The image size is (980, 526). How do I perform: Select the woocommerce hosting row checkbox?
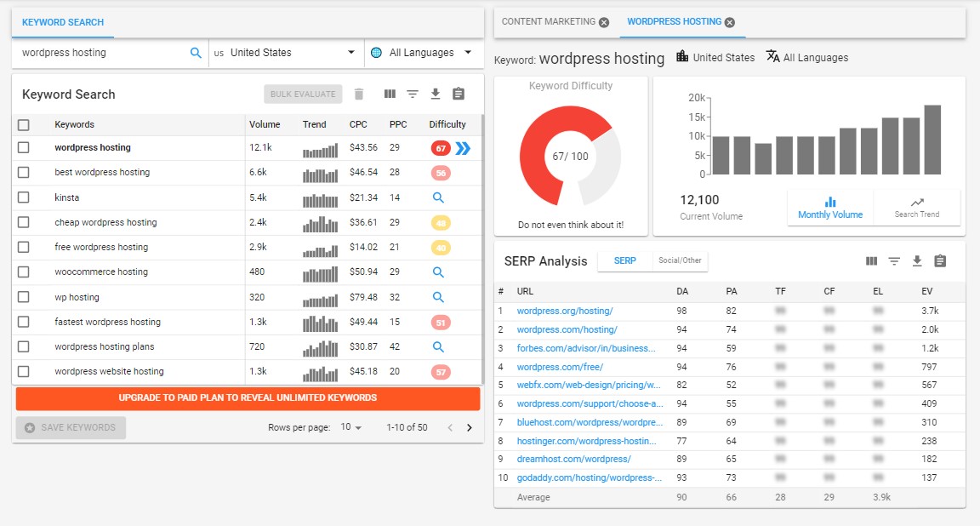pos(24,272)
